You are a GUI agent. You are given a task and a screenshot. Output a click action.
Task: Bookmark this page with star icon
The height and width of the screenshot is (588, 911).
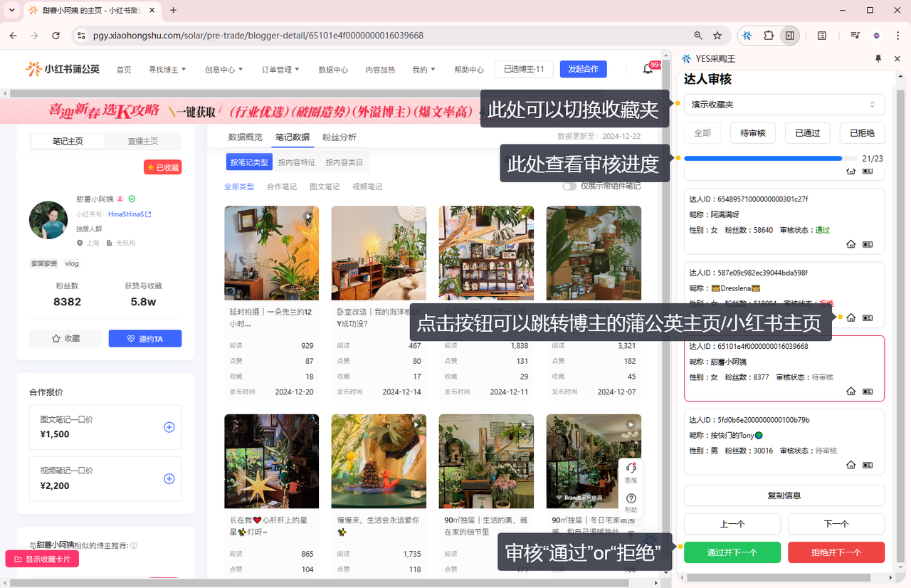pos(717,35)
